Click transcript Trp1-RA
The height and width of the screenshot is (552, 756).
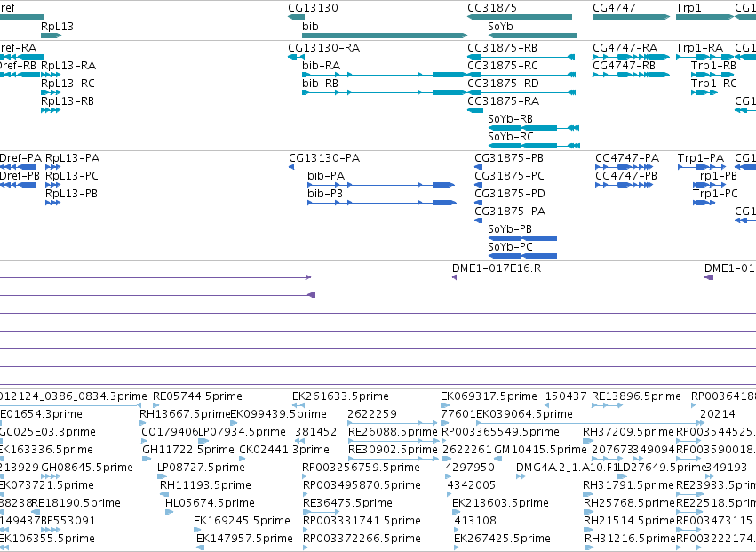[x=699, y=48]
